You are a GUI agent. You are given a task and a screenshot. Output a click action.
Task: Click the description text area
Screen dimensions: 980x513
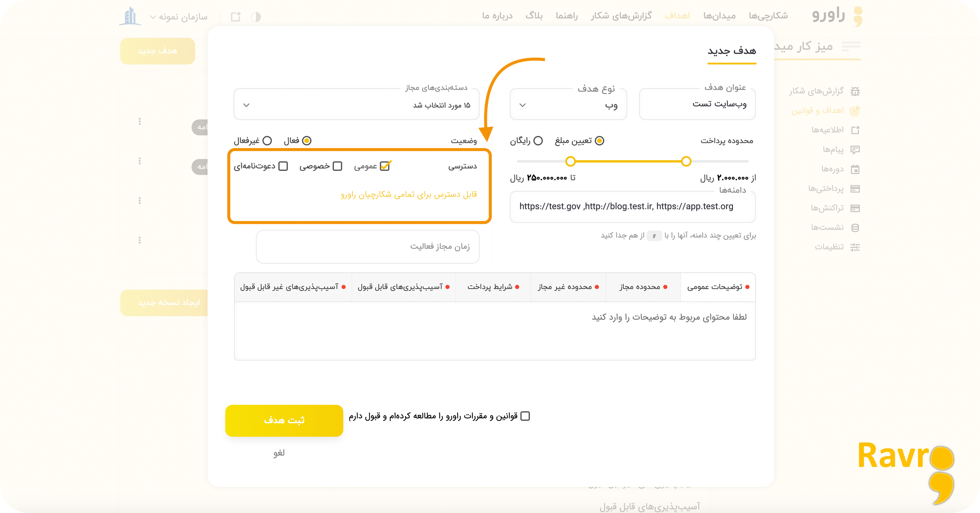click(495, 331)
